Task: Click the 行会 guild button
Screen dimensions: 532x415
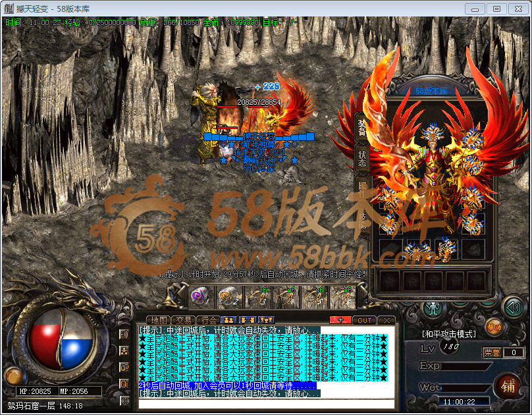Action: tap(209, 320)
